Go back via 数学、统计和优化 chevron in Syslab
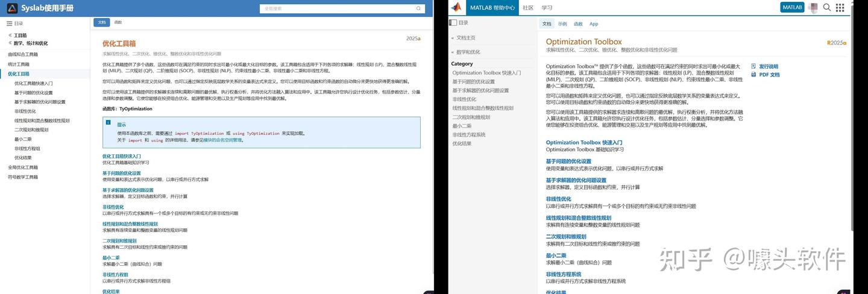The height and width of the screenshot is (294, 868). click(10, 43)
